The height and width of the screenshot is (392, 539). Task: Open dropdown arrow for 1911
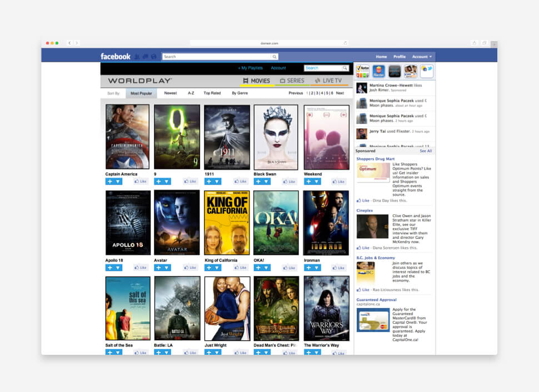(217, 182)
